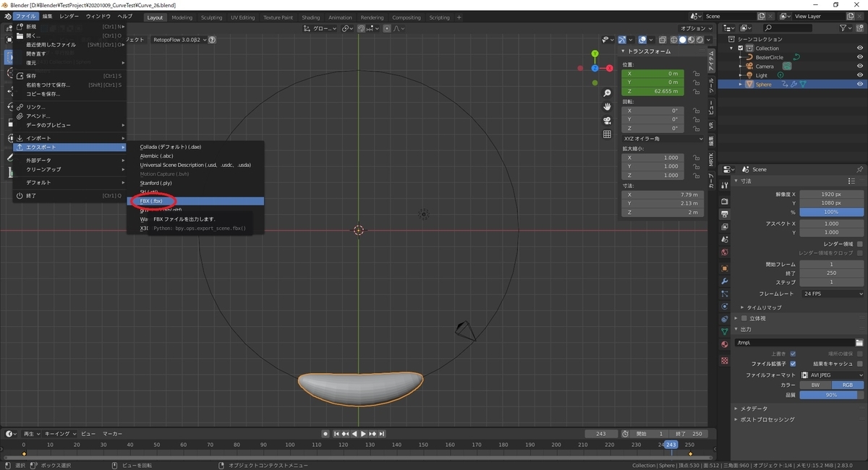Toggle the ファイル拡張子 checkbox
Screen dimensions: 868x470
pyautogui.click(x=793, y=364)
